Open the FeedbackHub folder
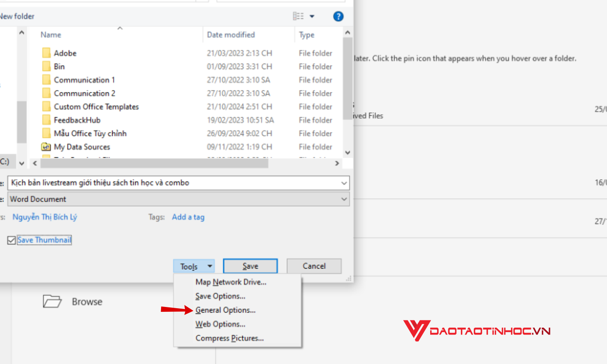Image resolution: width=607 pixels, height=364 pixels. [76, 120]
